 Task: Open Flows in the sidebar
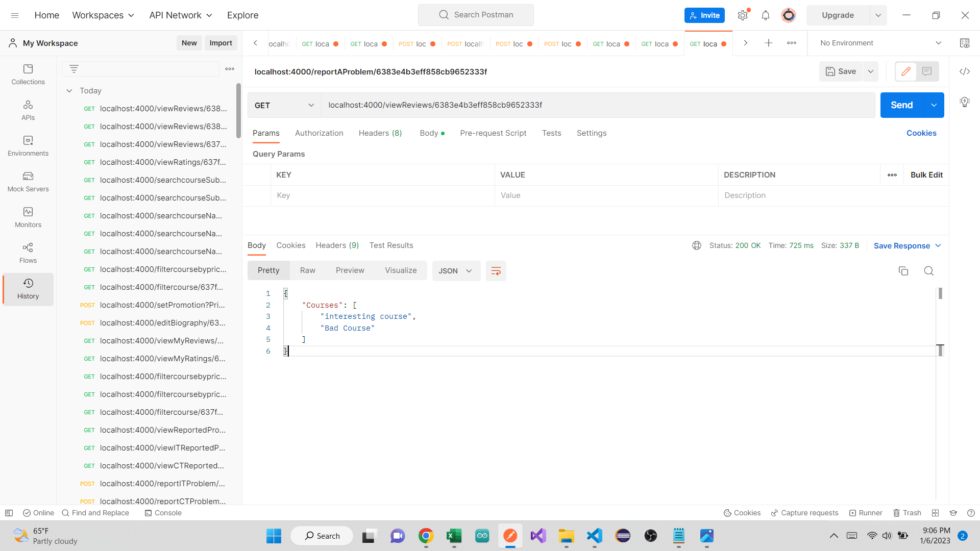pos(28,253)
